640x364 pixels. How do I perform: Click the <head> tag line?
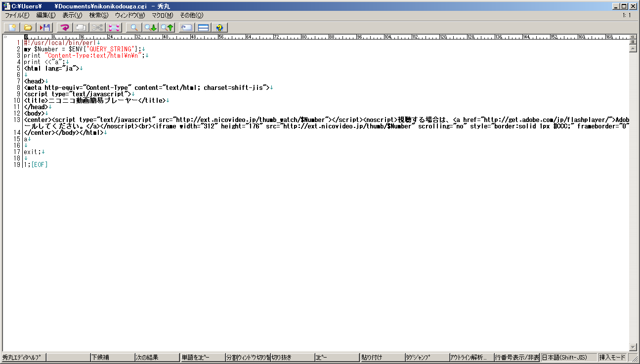click(x=36, y=81)
